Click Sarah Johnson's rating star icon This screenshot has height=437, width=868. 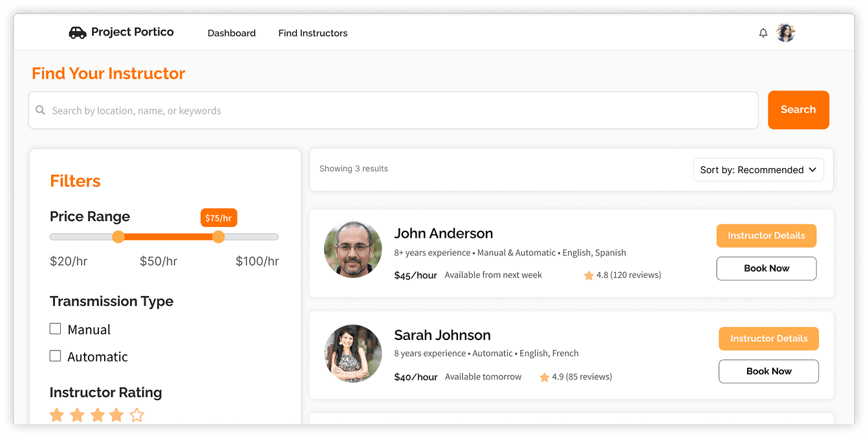544,377
